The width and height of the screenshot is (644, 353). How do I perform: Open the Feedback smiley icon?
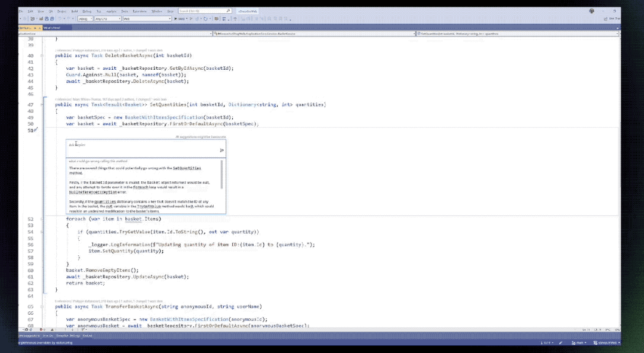point(591,11)
